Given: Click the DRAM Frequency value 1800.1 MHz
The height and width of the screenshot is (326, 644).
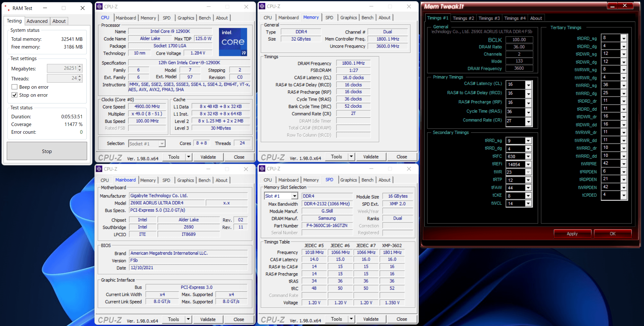Looking at the screenshot, I should pos(353,63).
